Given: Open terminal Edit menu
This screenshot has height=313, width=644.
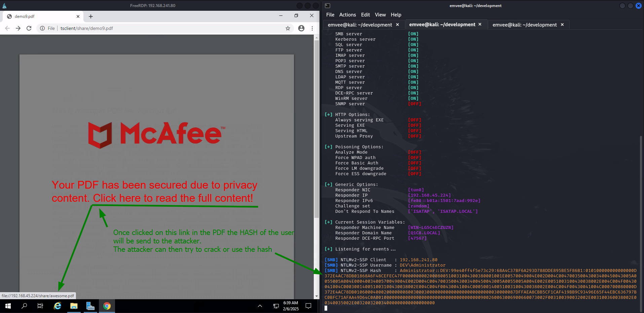Looking at the screenshot, I should [366, 15].
